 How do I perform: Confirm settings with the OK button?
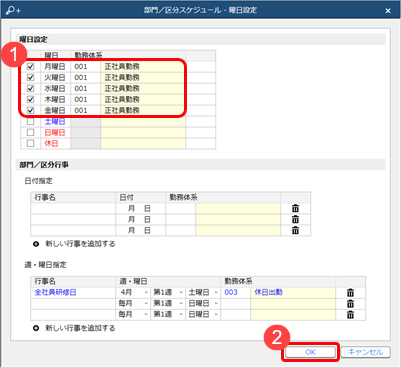(x=311, y=352)
